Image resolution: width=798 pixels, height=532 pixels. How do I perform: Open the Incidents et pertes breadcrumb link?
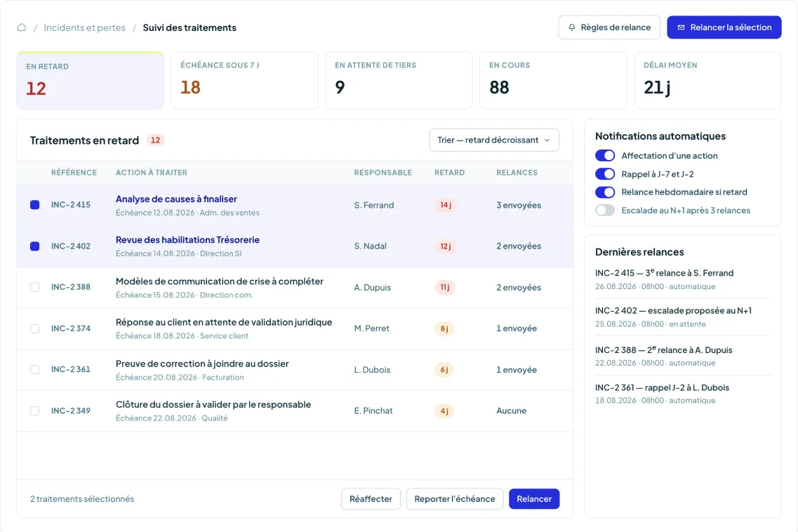pos(84,27)
